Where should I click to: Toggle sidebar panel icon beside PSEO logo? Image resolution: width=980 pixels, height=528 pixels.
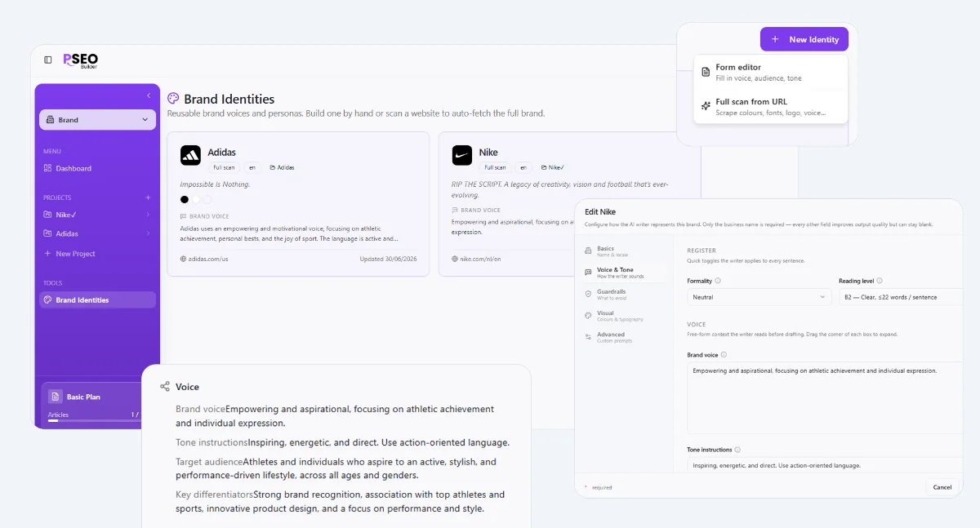(48, 60)
